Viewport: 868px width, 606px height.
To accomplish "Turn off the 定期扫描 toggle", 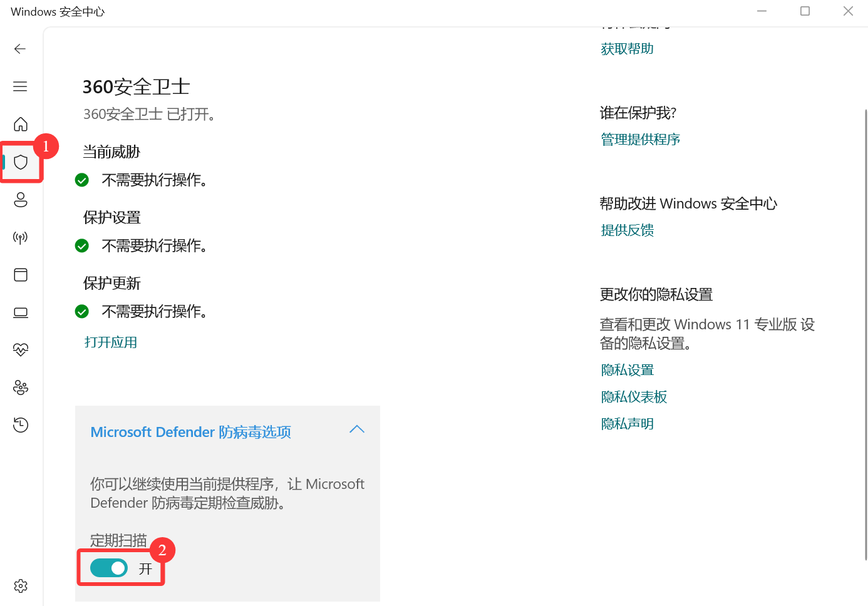I will [x=109, y=568].
